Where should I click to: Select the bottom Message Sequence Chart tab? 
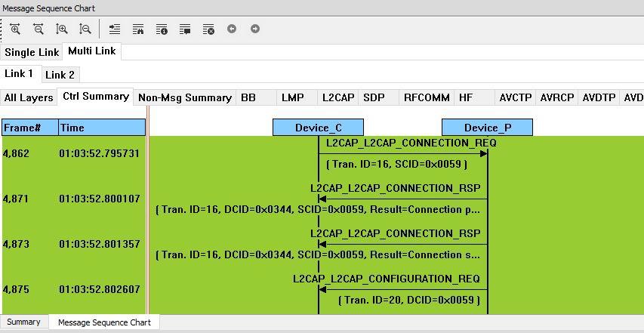[x=104, y=322]
